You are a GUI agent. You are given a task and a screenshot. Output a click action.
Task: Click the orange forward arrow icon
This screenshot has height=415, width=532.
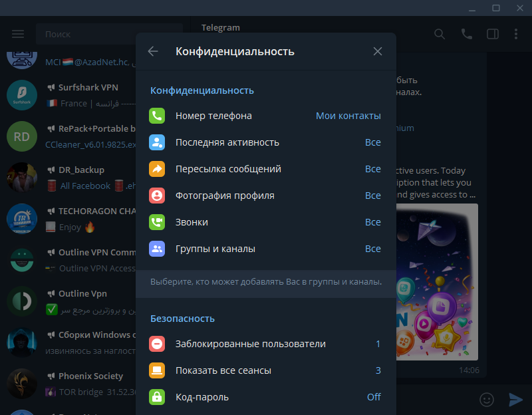(157, 169)
